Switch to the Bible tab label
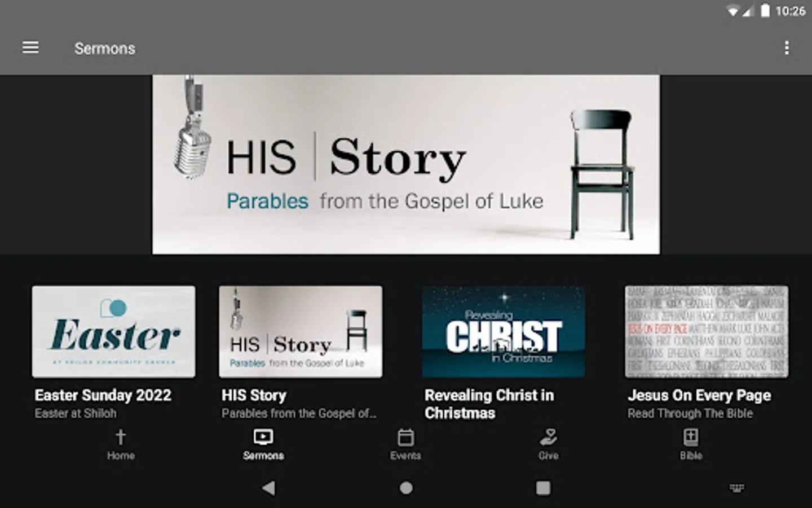This screenshot has height=508, width=812. 691,456
